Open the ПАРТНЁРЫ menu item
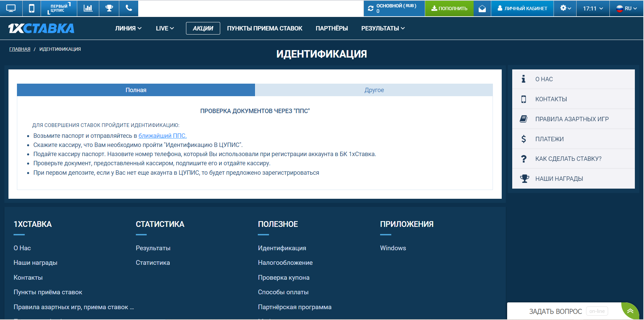644x320 pixels. tap(332, 28)
